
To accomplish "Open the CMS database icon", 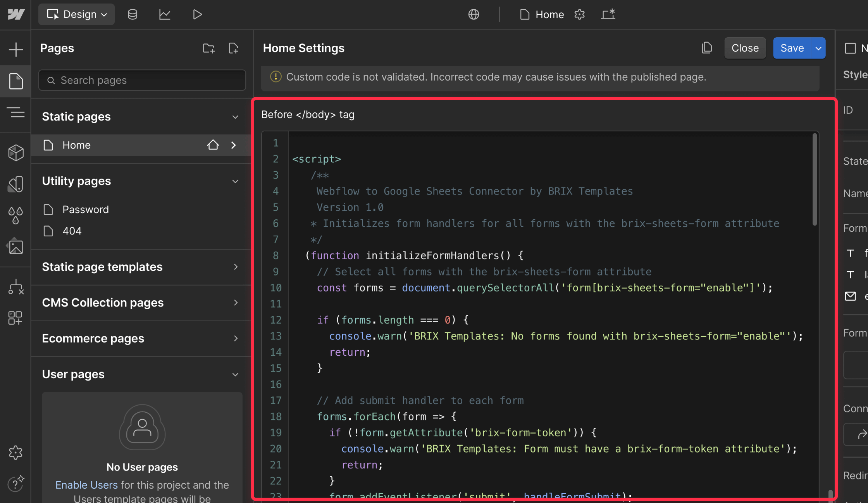I will tap(133, 14).
